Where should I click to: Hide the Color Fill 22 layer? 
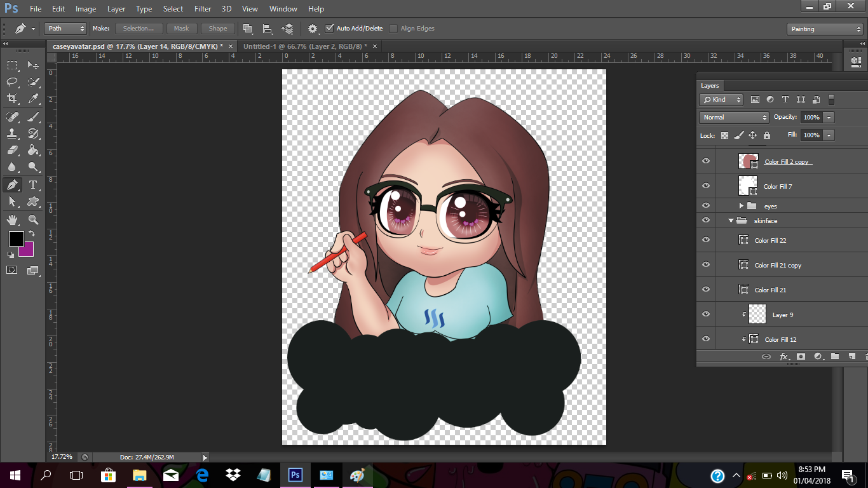(705, 240)
